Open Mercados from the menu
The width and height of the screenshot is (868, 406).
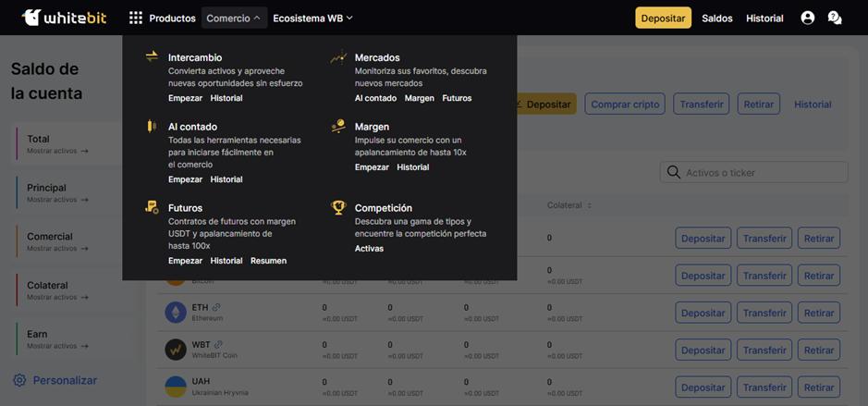377,57
